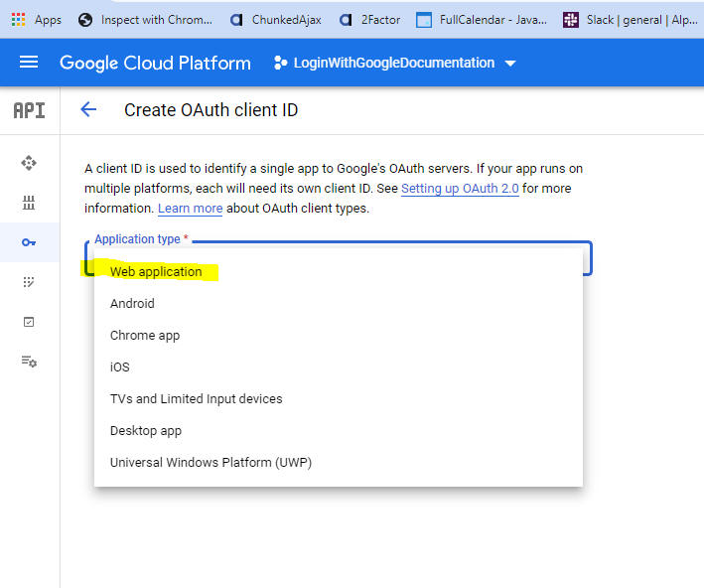Screen dimensions: 704x588
Task: Follow the Setting up OAuth 2.0 link
Action: [x=460, y=188]
